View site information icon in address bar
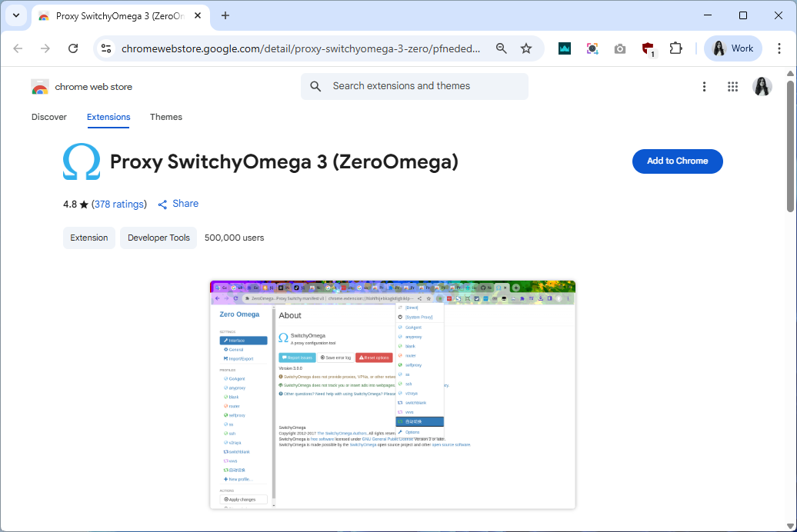The image size is (797, 532). (107, 48)
